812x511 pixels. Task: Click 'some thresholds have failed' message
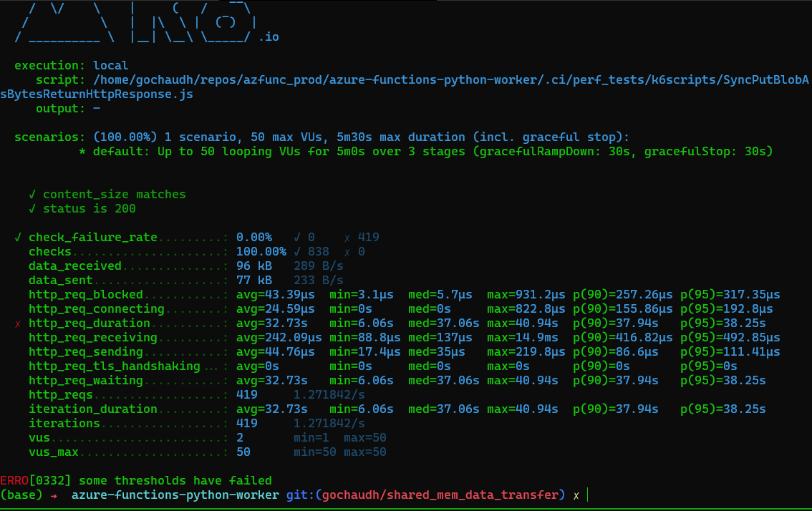[175, 481]
